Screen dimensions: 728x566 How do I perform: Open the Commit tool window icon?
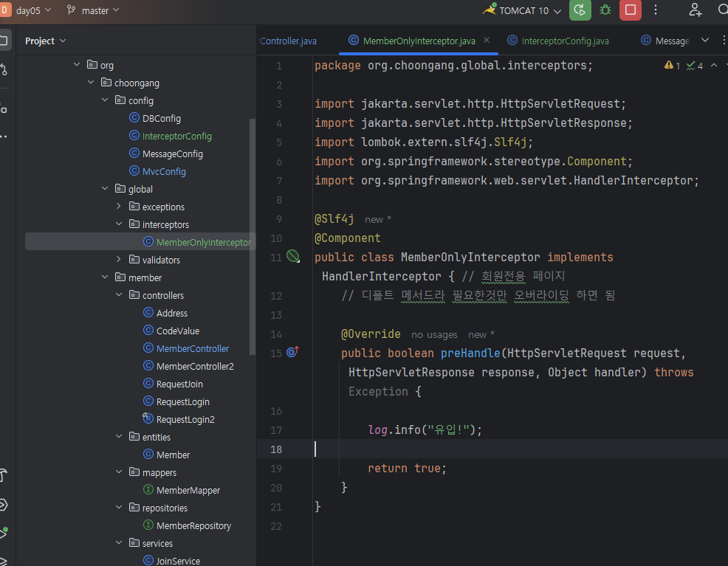pyautogui.click(x=4, y=69)
